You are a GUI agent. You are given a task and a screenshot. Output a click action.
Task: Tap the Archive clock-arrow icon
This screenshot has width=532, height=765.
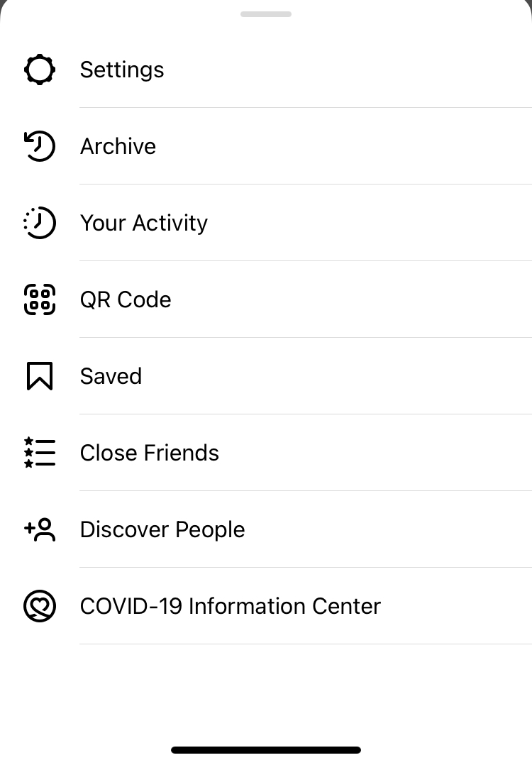[40, 146]
